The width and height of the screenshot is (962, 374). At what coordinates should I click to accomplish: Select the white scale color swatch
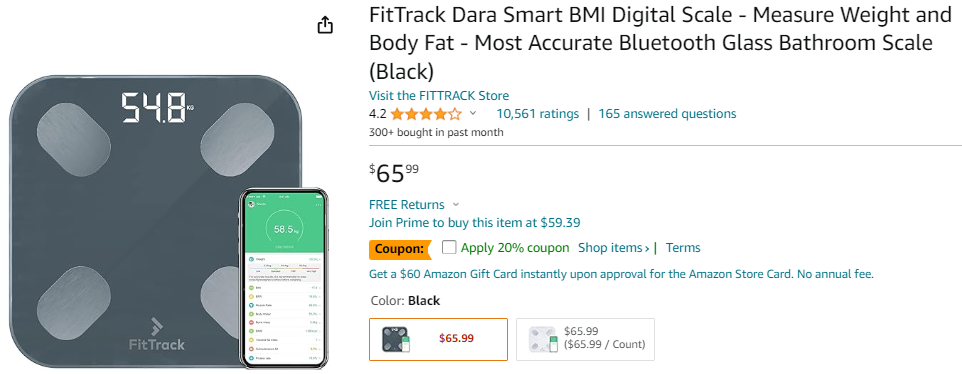click(585, 339)
